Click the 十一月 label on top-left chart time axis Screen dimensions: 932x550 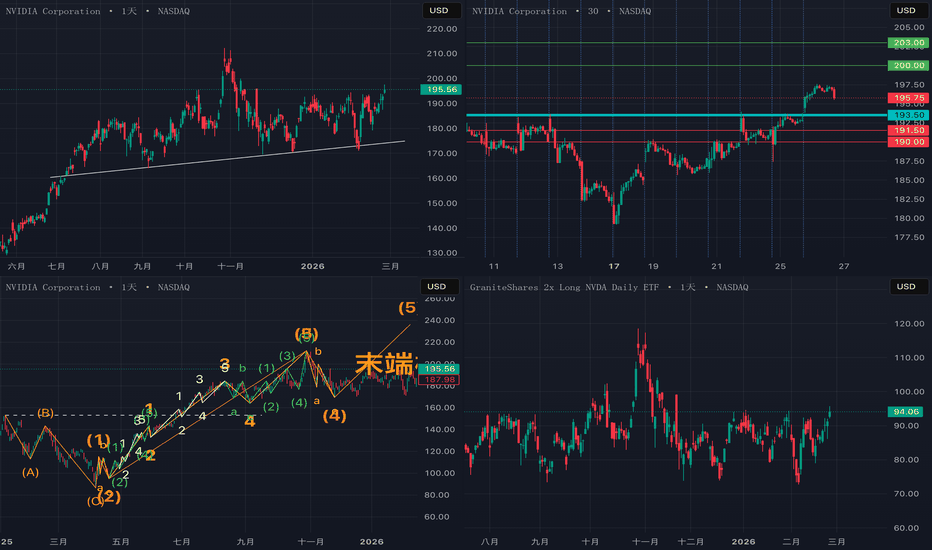pyautogui.click(x=231, y=266)
